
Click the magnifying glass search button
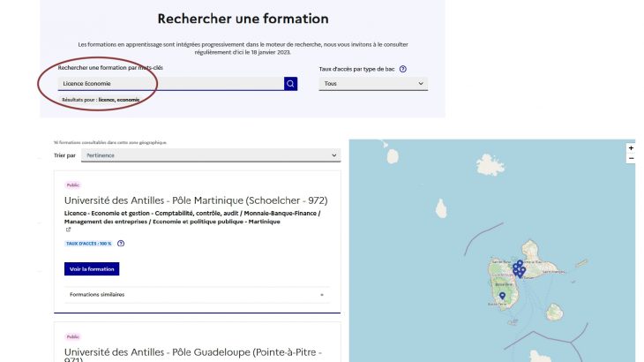point(290,83)
